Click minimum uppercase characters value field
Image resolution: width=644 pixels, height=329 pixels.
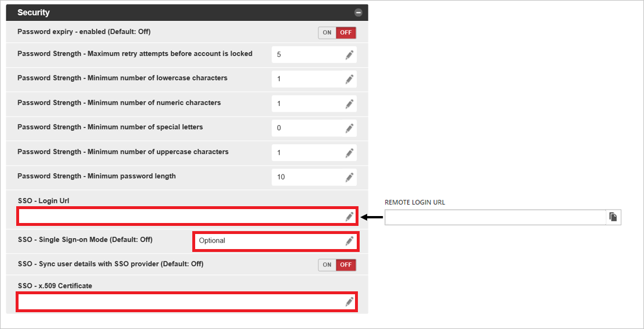314,153
